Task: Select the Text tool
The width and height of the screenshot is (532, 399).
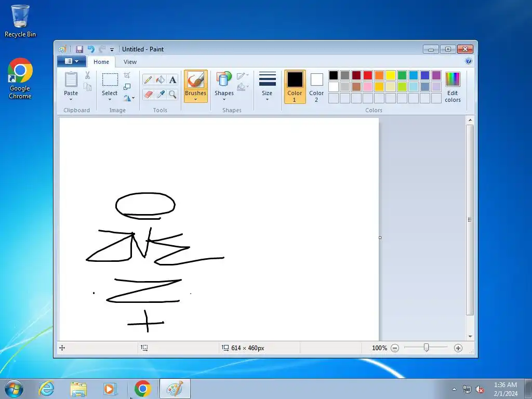Action: click(172, 79)
